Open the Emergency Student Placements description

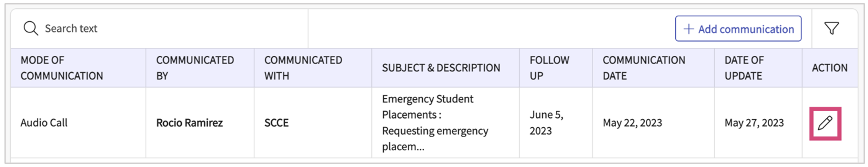[435, 123]
